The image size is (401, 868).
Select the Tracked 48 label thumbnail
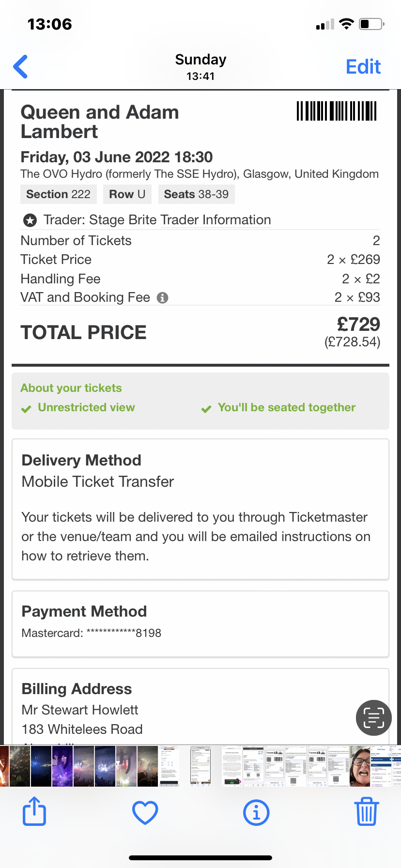(275, 765)
